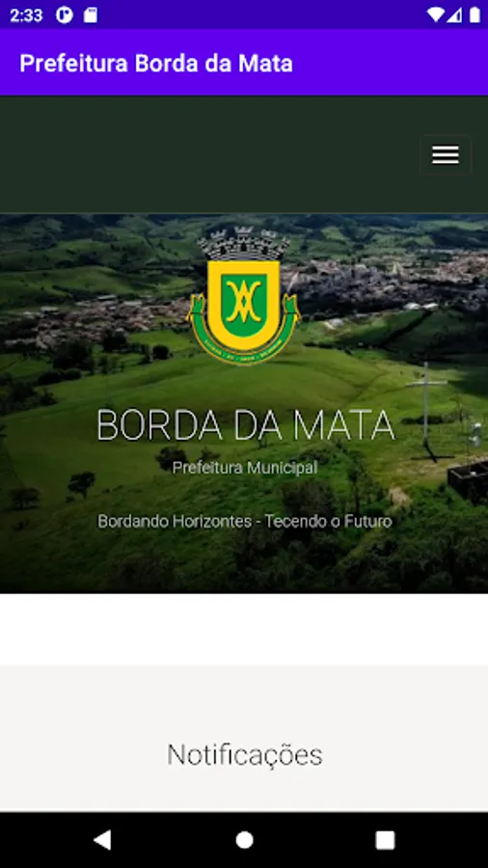Tap the Android home circle button

point(244,840)
